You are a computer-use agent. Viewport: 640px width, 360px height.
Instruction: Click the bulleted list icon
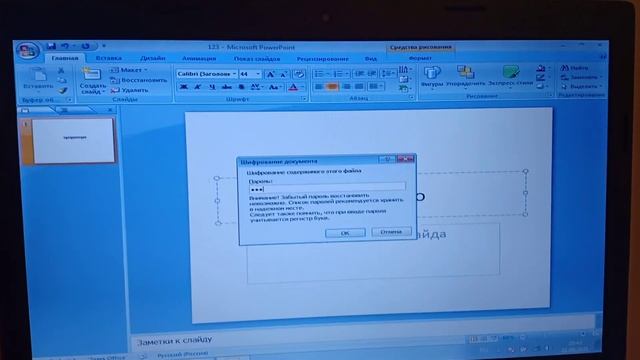point(320,74)
